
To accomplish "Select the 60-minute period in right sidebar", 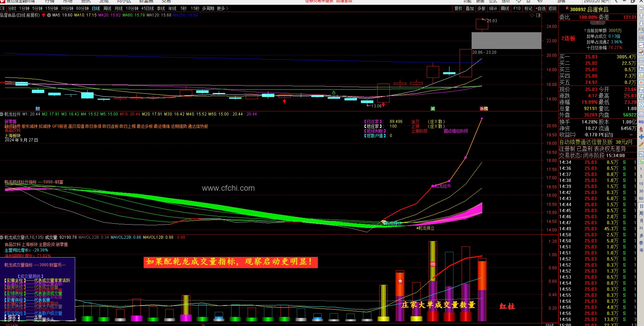I will 641,198.
